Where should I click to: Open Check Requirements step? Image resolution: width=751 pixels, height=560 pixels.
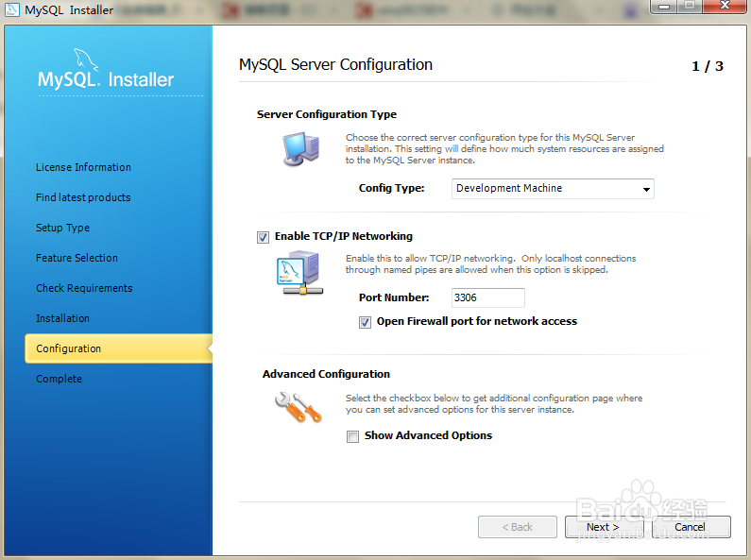(84, 288)
